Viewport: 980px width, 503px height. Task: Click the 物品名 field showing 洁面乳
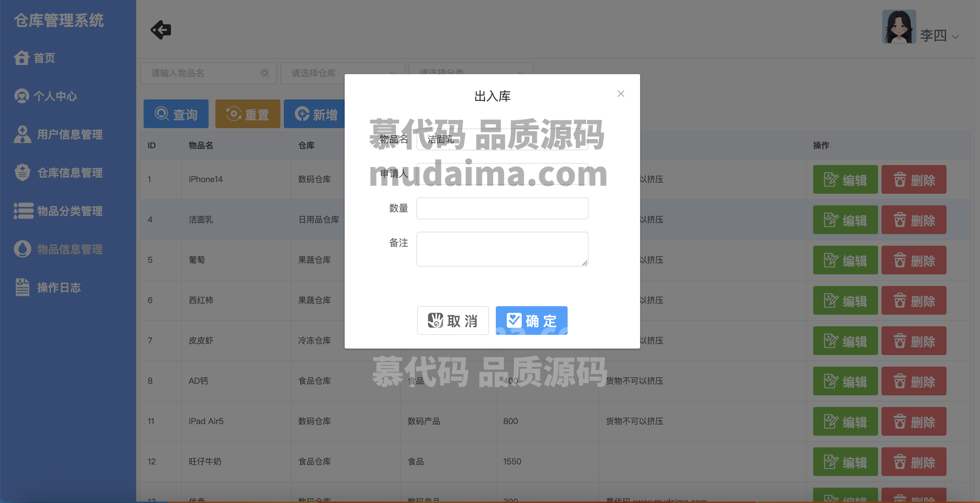click(x=502, y=139)
